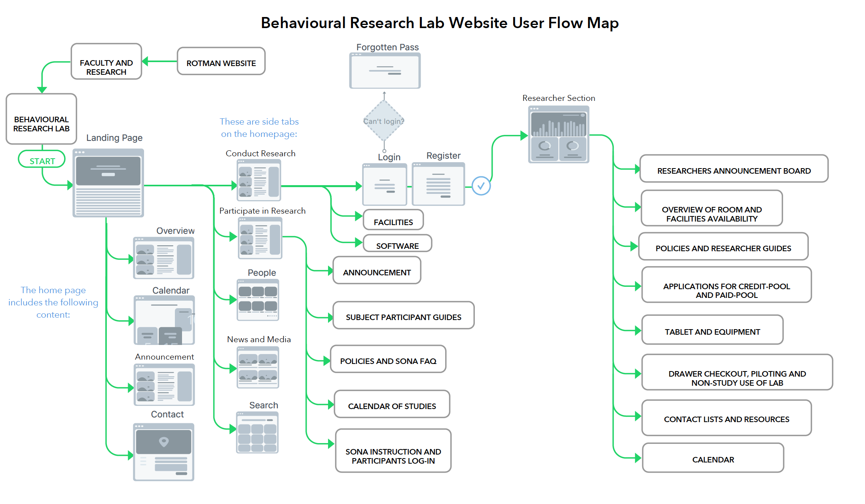Open the Researcher Section dashboard wireframe

(559, 134)
